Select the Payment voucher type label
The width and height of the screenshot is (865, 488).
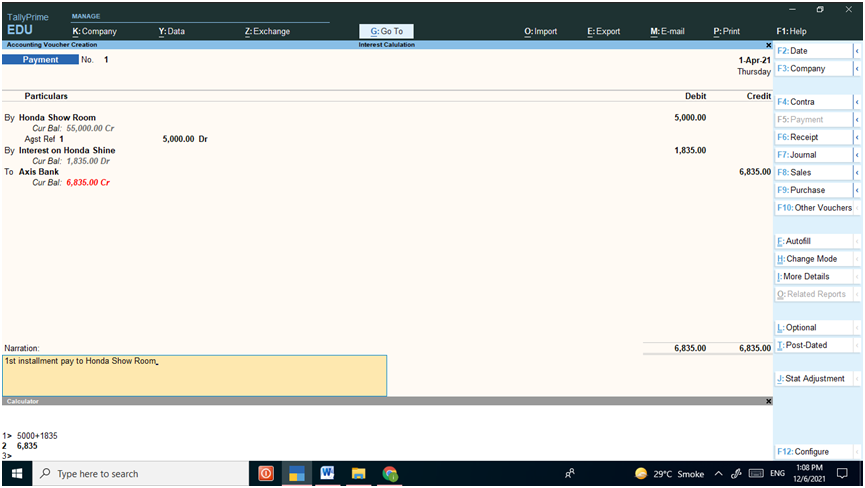[40, 60]
